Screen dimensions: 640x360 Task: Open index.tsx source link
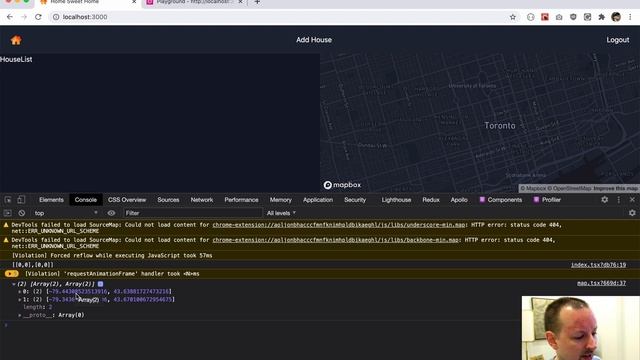[598, 265]
